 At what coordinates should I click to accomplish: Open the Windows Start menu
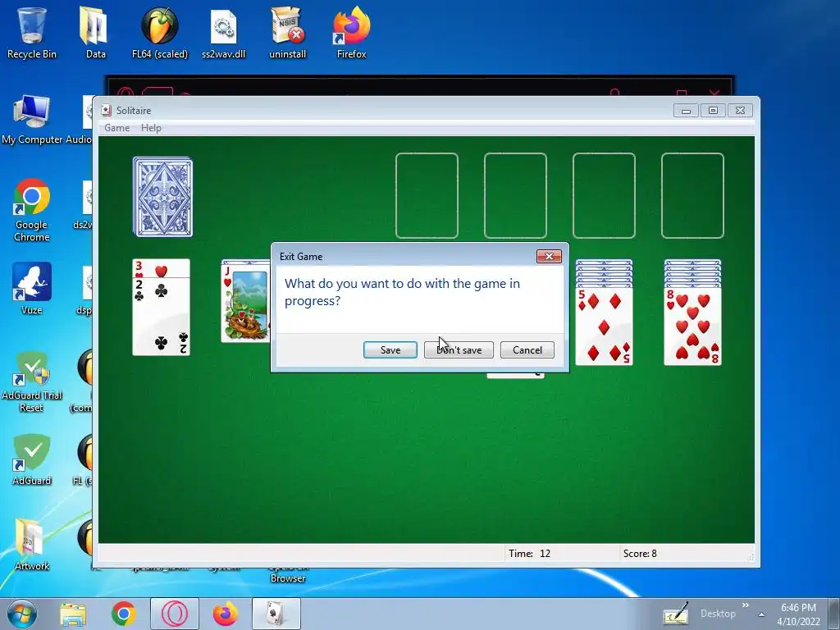(x=22, y=614)
